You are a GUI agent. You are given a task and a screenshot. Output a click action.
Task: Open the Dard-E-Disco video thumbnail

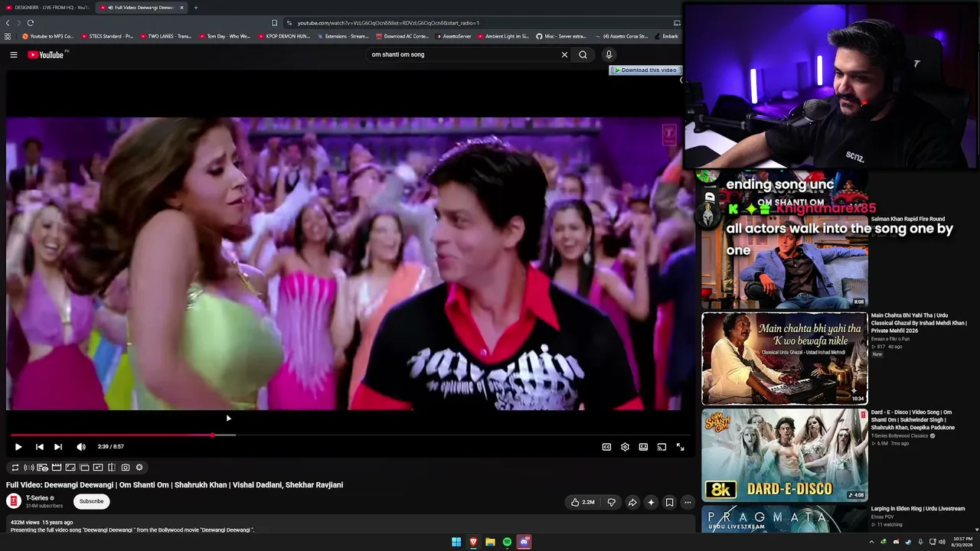point(785,455)
